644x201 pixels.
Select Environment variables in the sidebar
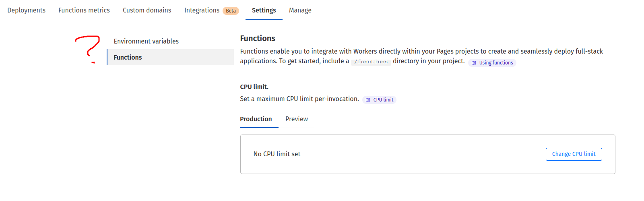(x=146, y=41)
